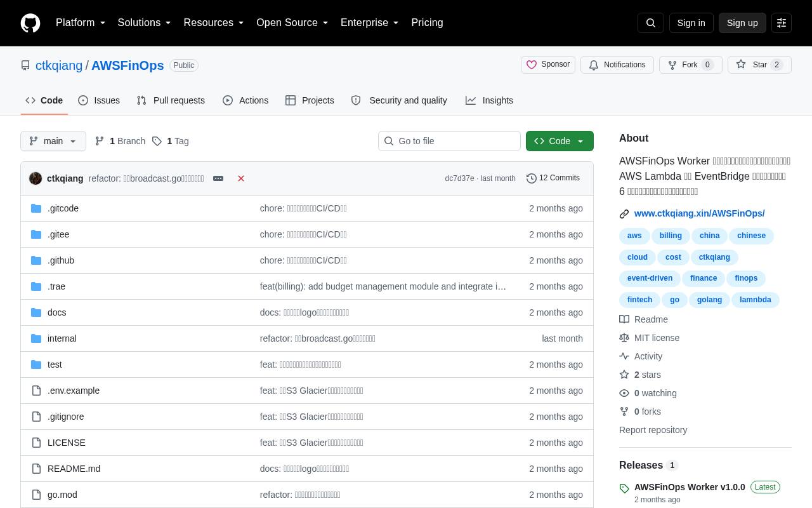Click the Notifications button

[x=617, y=65]
